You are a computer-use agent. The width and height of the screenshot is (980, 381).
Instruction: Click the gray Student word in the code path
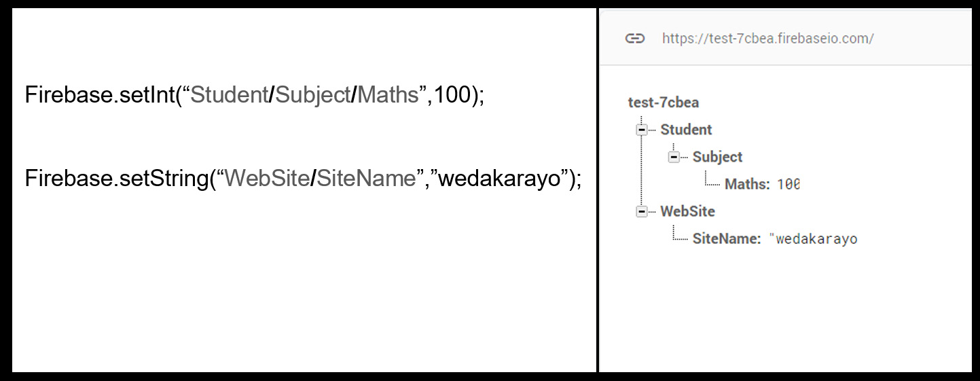click(230, 95)
